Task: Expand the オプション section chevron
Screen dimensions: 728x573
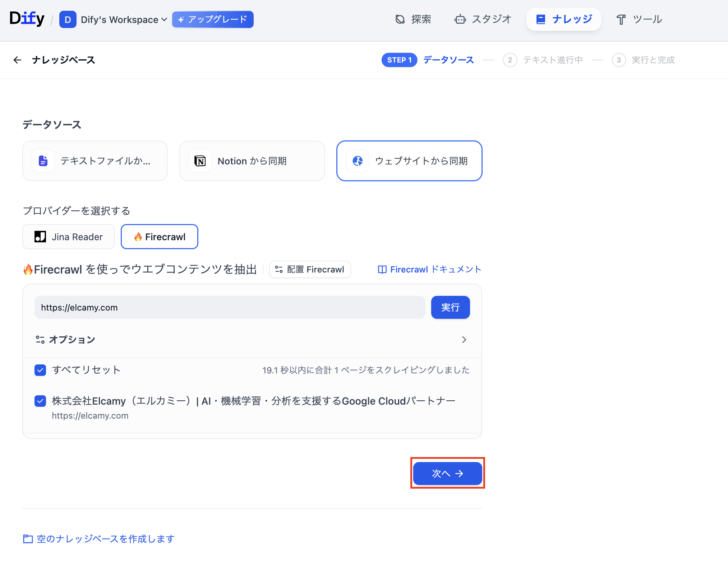Action: click(464, 340)
